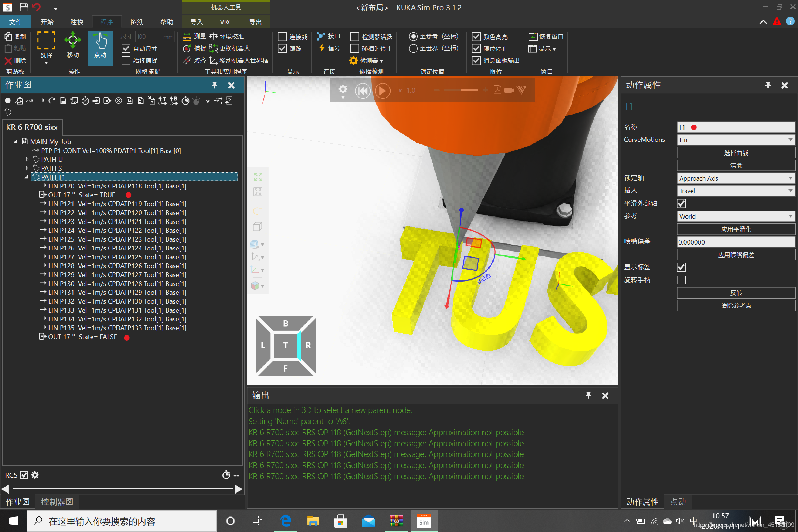The width and height of the screenshot is (798, 532).
Task: Toggle 旋转手柄 checkbox in motion properties
Action: [x=681, y=280]
